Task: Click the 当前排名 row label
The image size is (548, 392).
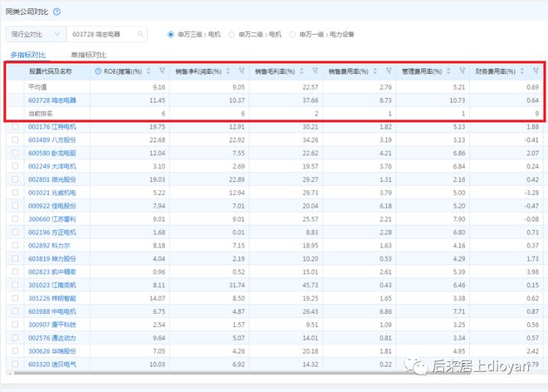Action: (x=41, y=114)
